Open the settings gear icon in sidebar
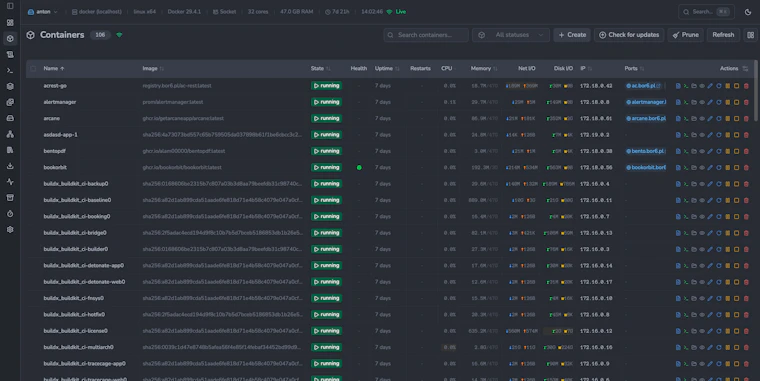This screenshot has height=381, width=760. 10,230
